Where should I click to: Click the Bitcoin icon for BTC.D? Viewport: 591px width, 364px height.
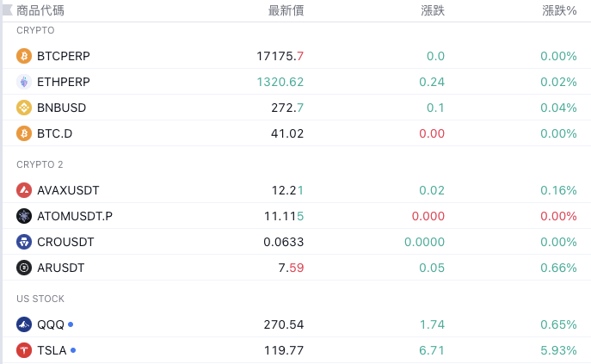24,133
